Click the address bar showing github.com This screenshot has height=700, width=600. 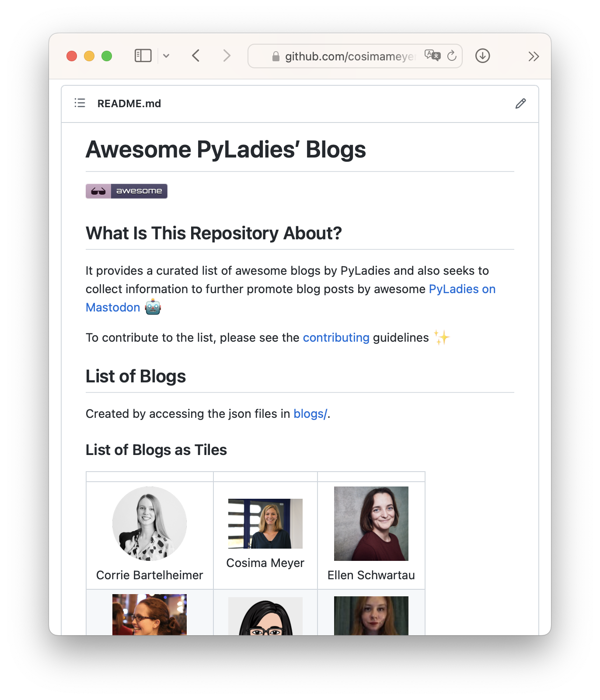click(x=355, y=56)
